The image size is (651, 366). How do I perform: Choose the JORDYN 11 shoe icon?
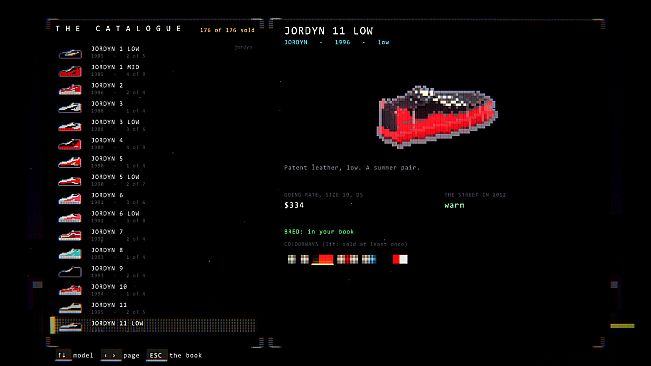coord(70,308)
